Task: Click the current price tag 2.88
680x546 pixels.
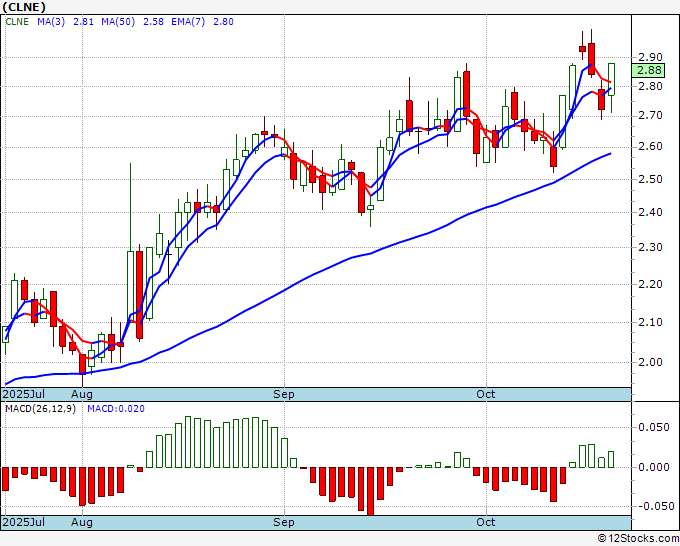Action: coord(648,70)
